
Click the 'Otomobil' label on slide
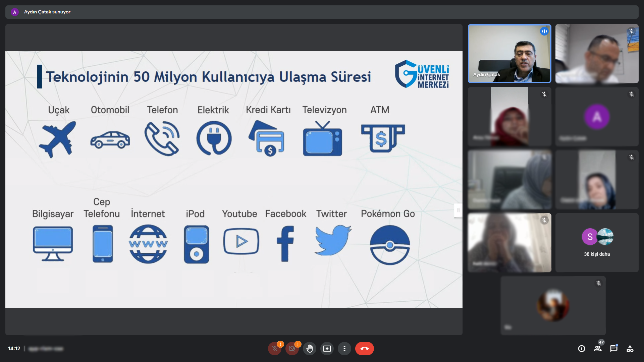click(x=110, y=110)
